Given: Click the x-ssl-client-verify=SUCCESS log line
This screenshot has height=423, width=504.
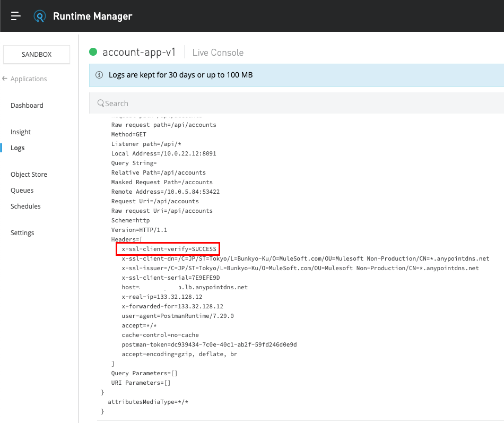Looking at the screenshot, I should click(x=169, y=249).
